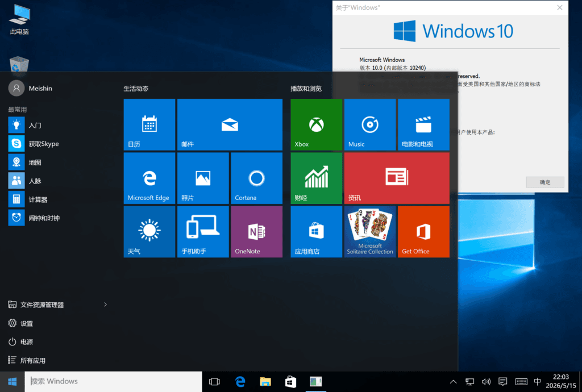Launch Edge from the taskbar
Image resolution: width=582 pixels, height=392 pixels.
pos(240,382)
